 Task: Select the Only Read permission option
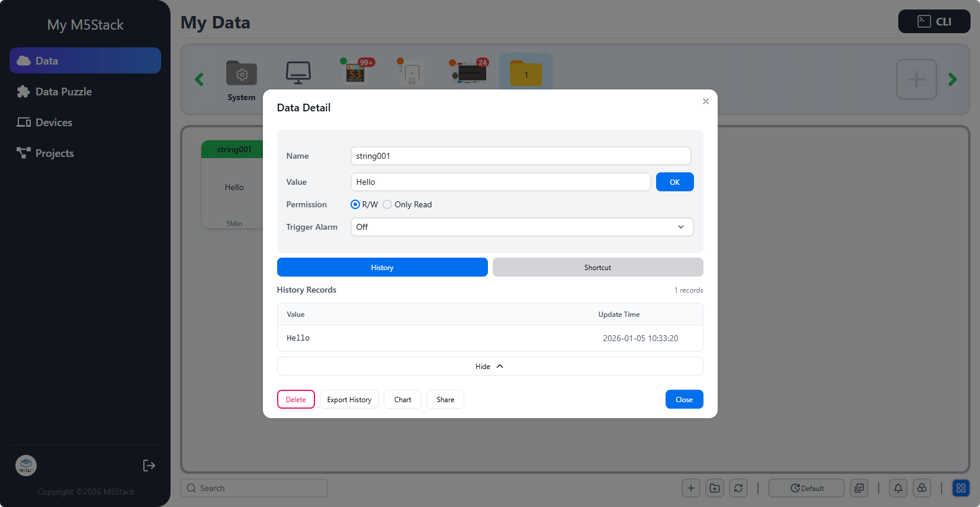point(387,204)
